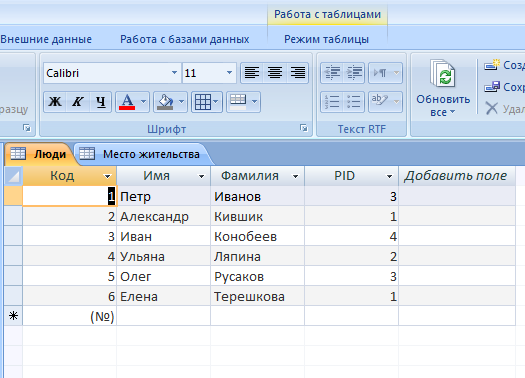This screenshot has height=378, width=525.
Task: Click the Фамилия column header
Action: [257, 176]
